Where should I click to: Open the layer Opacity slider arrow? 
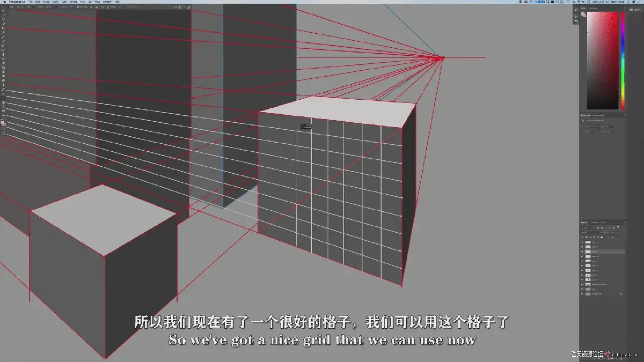[617, 232]
